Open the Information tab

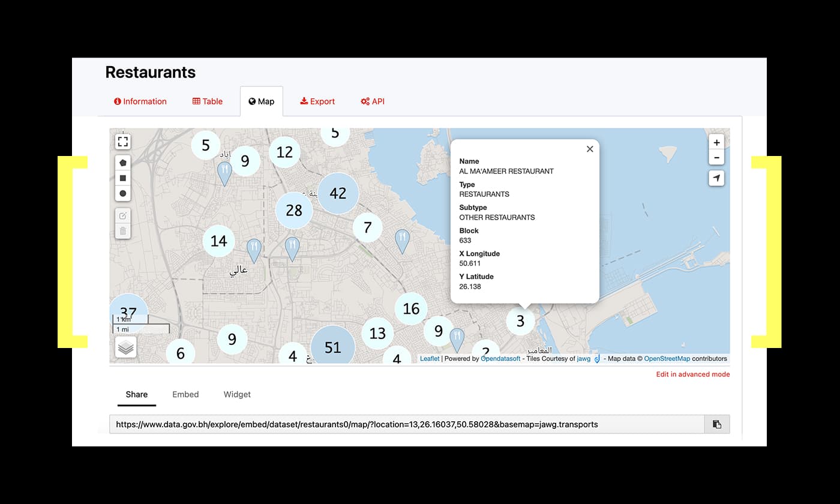(140, 101)
